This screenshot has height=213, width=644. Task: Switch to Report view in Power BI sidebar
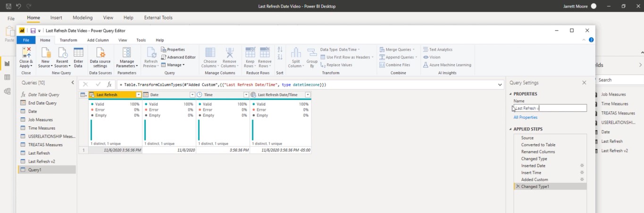[x=7, y=63]
